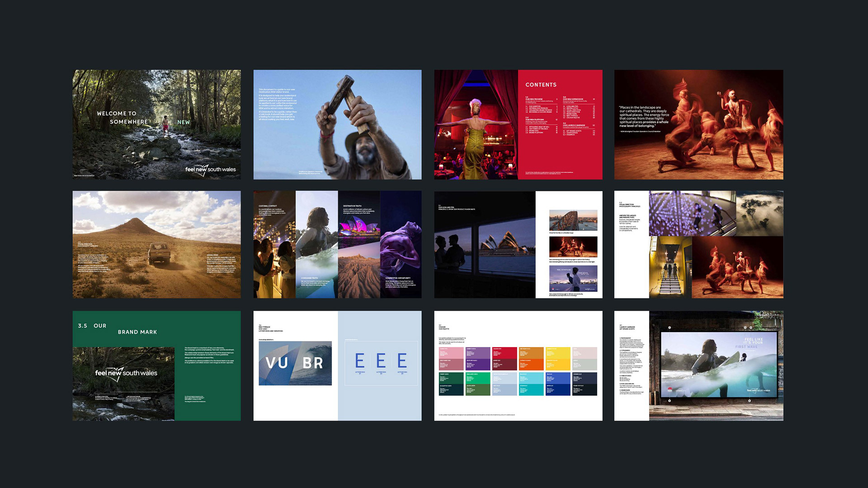Click the yellow stairway photo
868x488 pixels.
pos(670,267)
